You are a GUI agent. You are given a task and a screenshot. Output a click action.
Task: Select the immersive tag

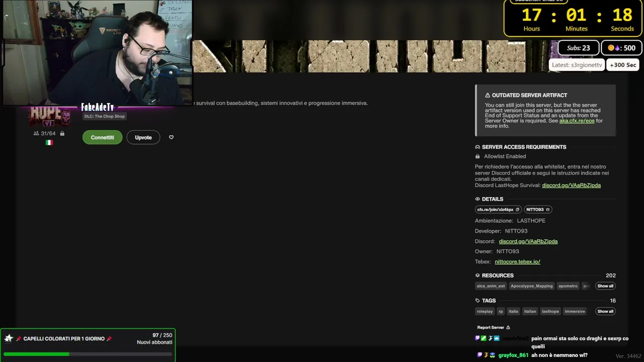(575, 311)
